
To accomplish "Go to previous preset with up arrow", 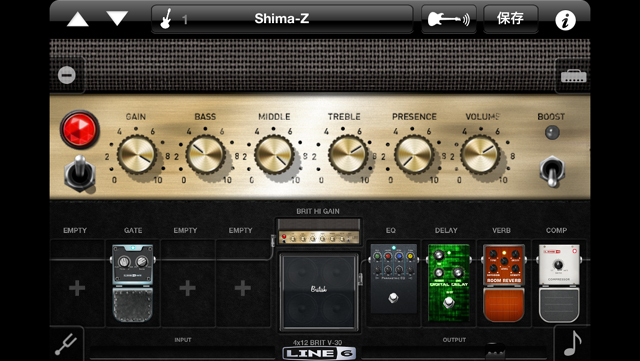I will click(x=78, y=19).
